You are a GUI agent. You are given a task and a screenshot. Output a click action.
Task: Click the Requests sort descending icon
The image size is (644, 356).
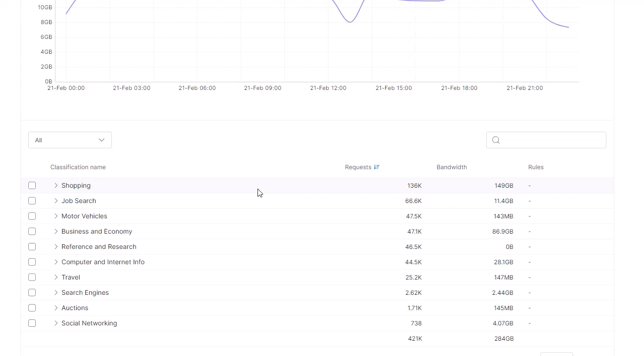(377, 167)
